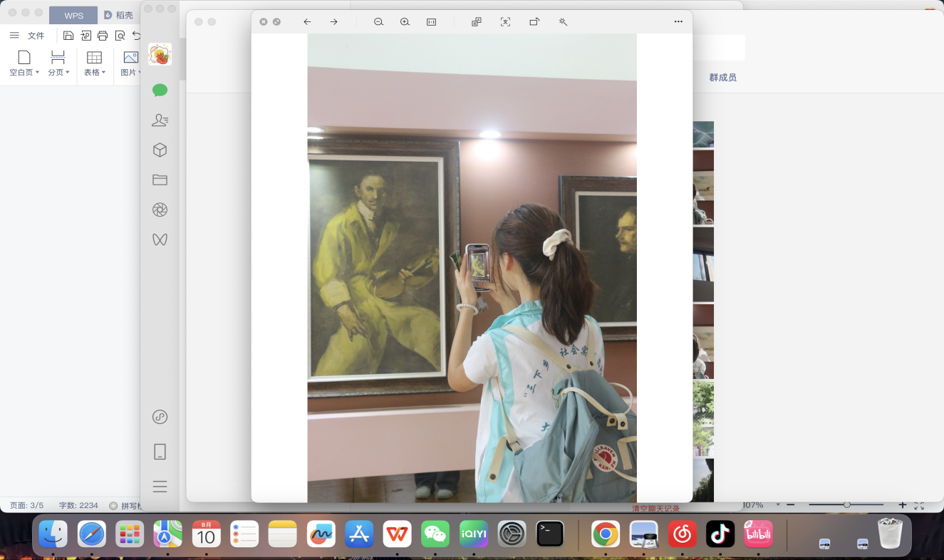Image resolution: width=944 pixels, height=560 pixels.
Task: Adjust the WPS zoom slider
Action: pyautogui.click(x=846, y=504)
